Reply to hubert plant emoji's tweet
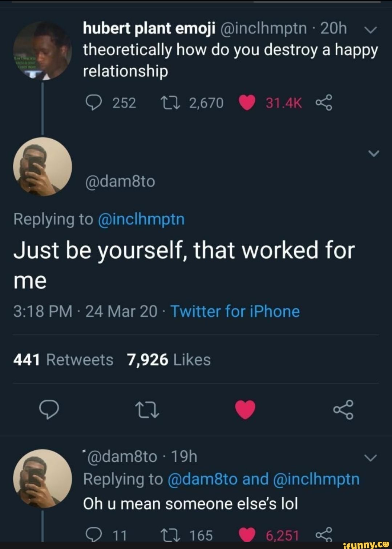 coord(93,103)
